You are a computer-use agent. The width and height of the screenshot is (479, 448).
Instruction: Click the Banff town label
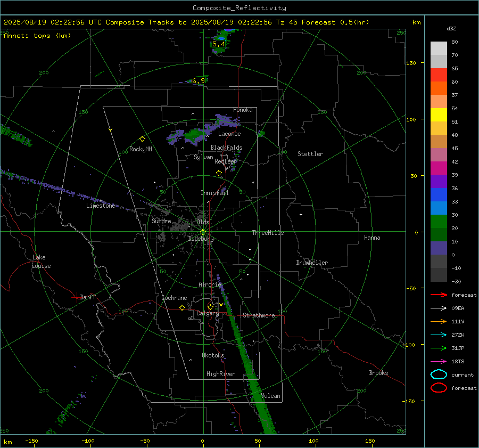pos(88,297)
